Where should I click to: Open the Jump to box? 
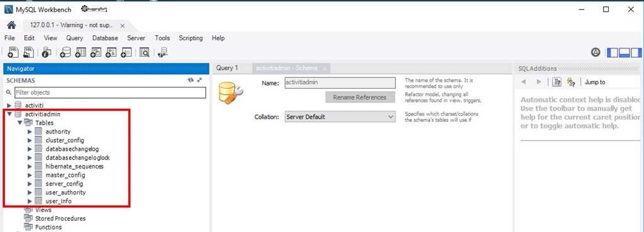click(x=612, y=82)
